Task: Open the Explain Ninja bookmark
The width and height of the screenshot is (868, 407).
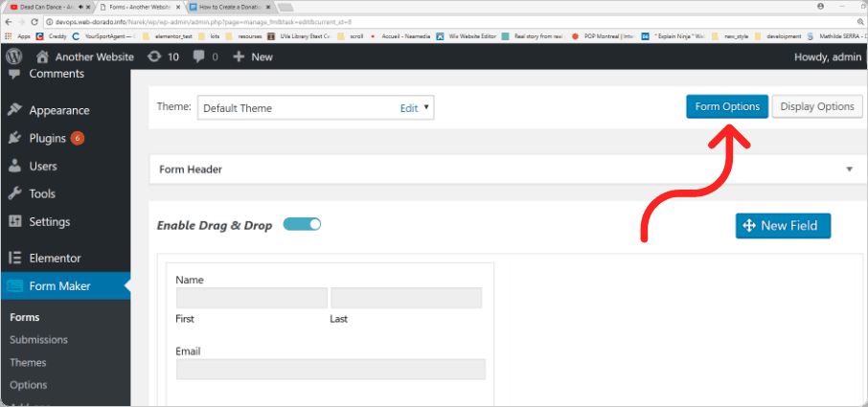Action: (x=674, y=36)
